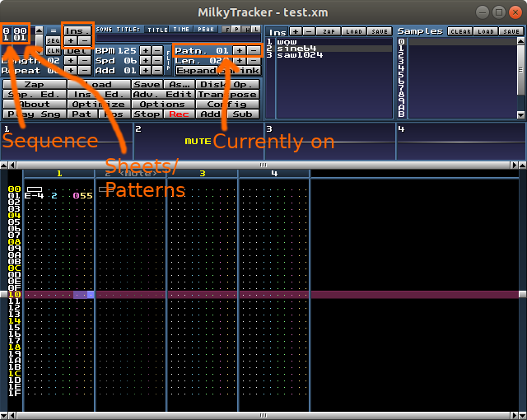Decrease song Length with minus button
This screenshot has height=420, width=527.
pyautogui.click(x=84, y=61)
